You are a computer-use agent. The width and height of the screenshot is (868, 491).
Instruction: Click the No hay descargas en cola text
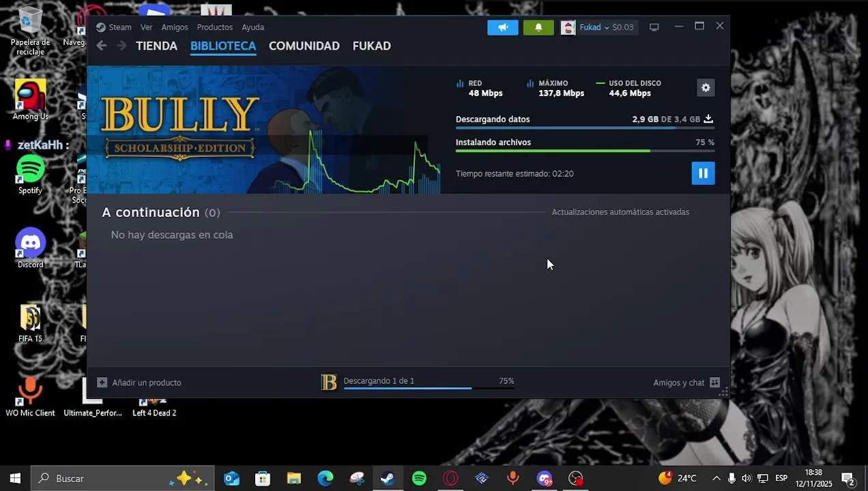click(172, 235)
